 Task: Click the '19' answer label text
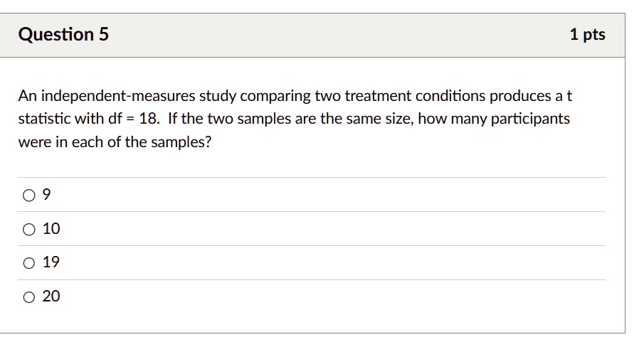pos(51,262)
